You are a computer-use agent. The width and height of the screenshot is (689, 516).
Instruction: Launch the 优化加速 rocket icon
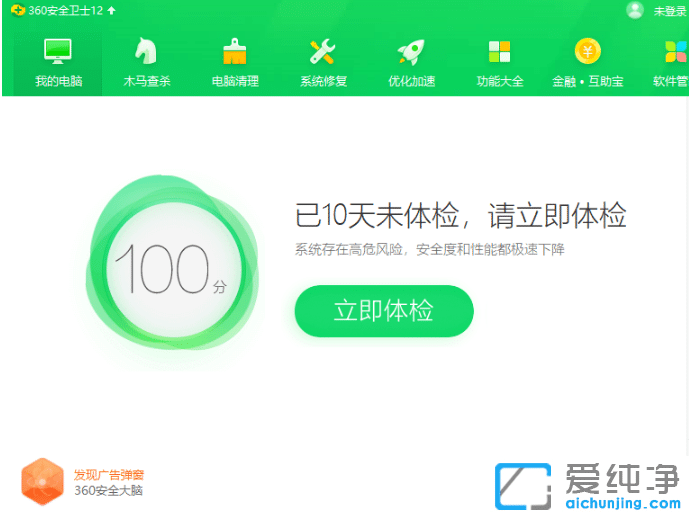[411, 52]
